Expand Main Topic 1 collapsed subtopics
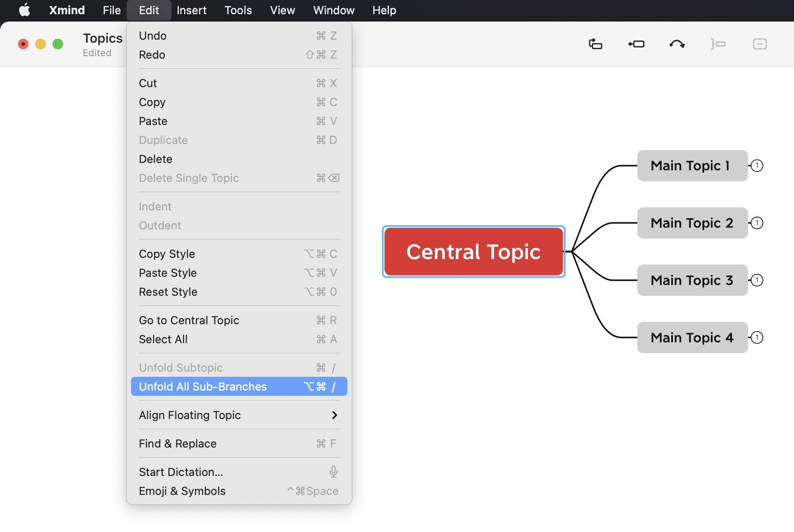The height and width of the screenshot is (532, 794). (757, 166)
